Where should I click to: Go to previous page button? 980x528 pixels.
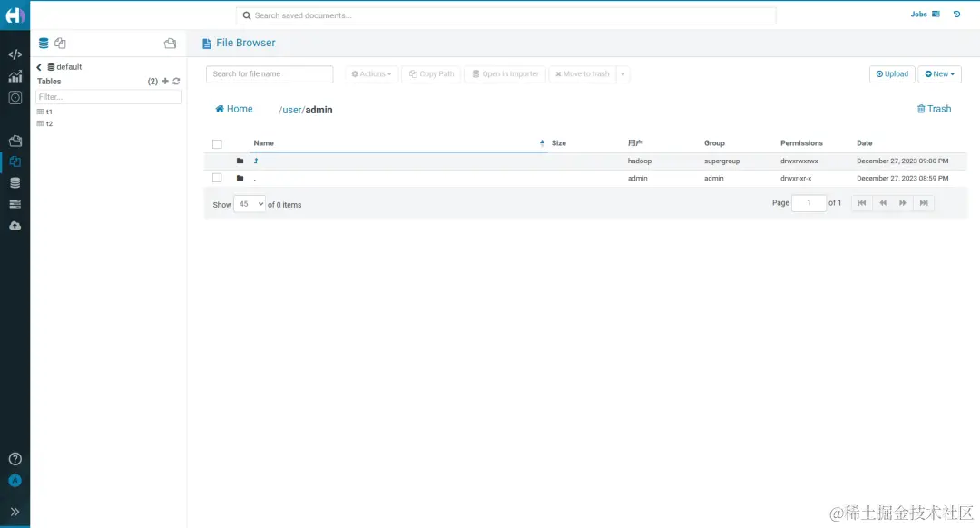click(883, 203)
